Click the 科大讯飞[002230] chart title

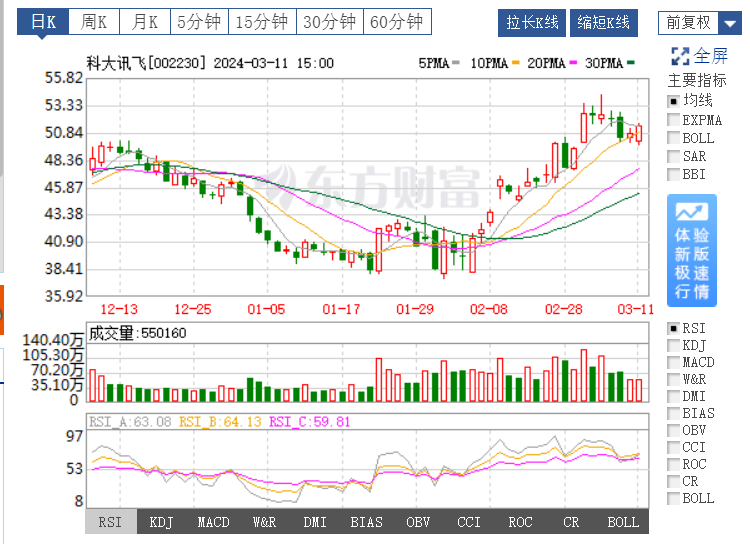coord(146,63)
